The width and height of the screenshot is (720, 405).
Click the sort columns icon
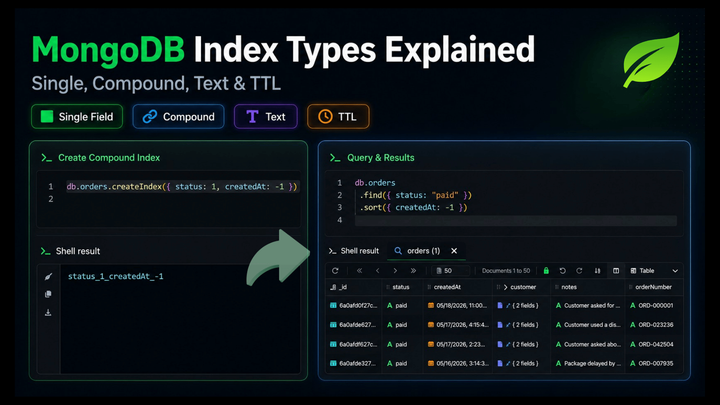click(597, 271)
